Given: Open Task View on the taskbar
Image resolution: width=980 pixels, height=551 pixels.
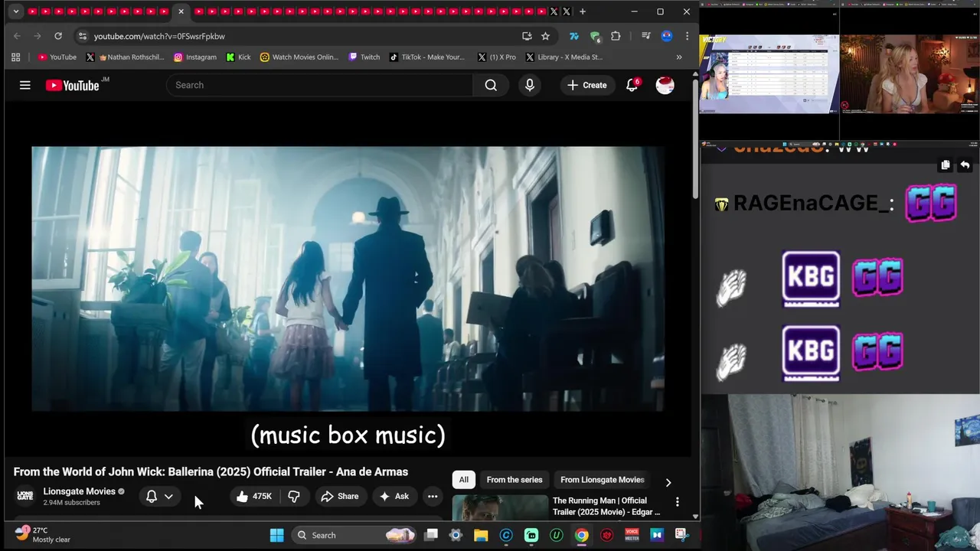Looking at the screenshot, I should (x=431, y=535).
